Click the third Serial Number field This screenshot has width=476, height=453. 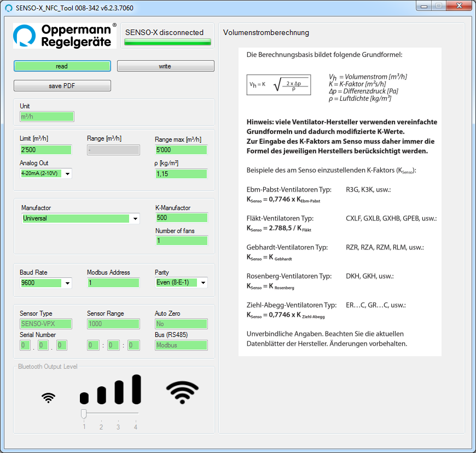62,345
